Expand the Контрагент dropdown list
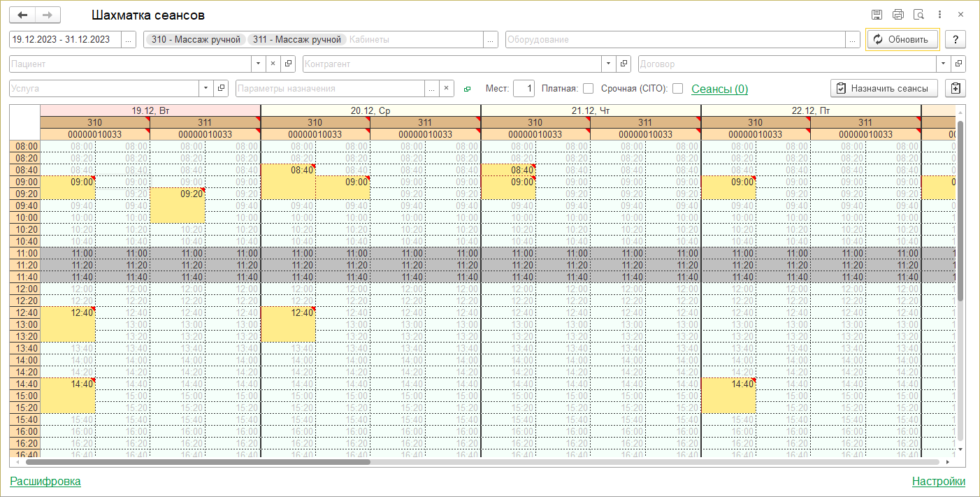 610,64
